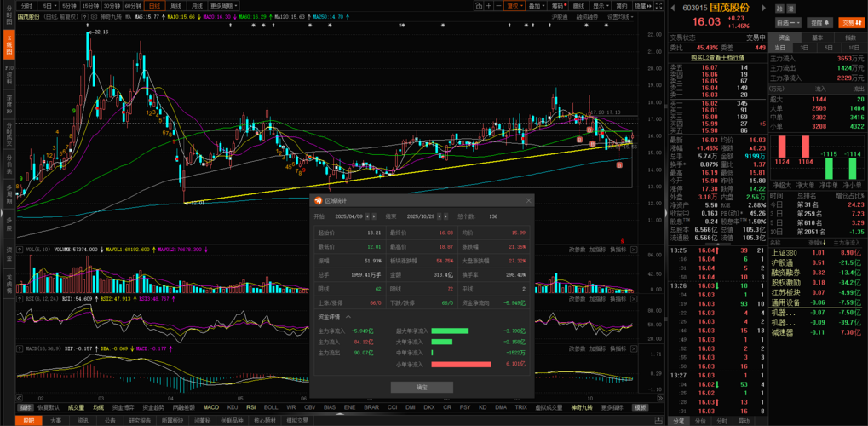
Task: Switch to the 60分钟 chart tab
Action: click(x=133, y=6)
